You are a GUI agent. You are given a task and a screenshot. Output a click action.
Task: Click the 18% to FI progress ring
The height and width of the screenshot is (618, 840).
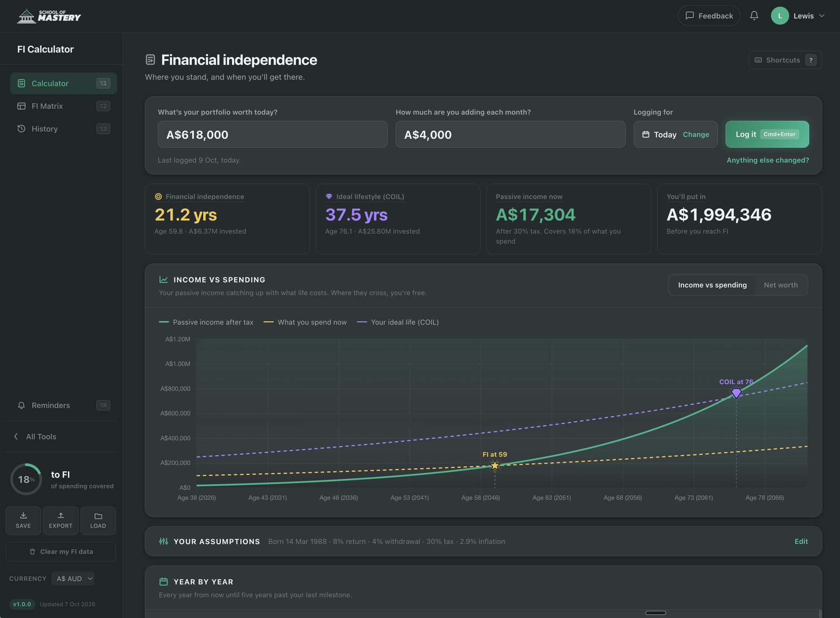click(26, 479)
